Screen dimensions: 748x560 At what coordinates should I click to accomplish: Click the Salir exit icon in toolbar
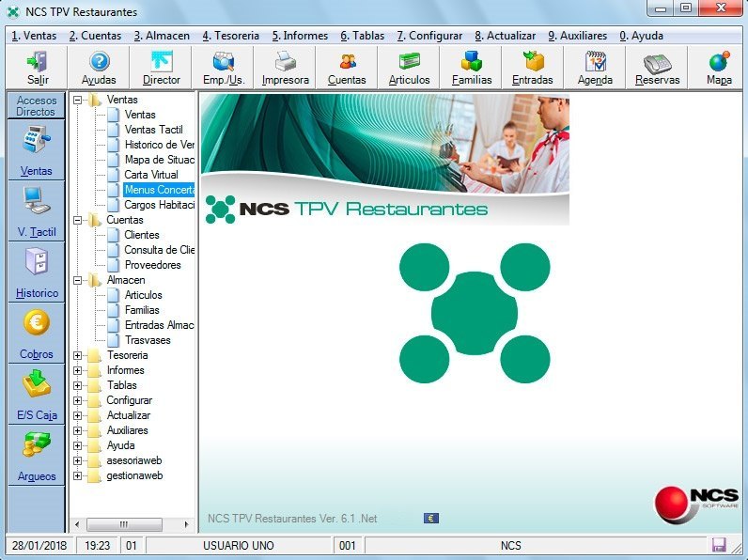[38, 68]
